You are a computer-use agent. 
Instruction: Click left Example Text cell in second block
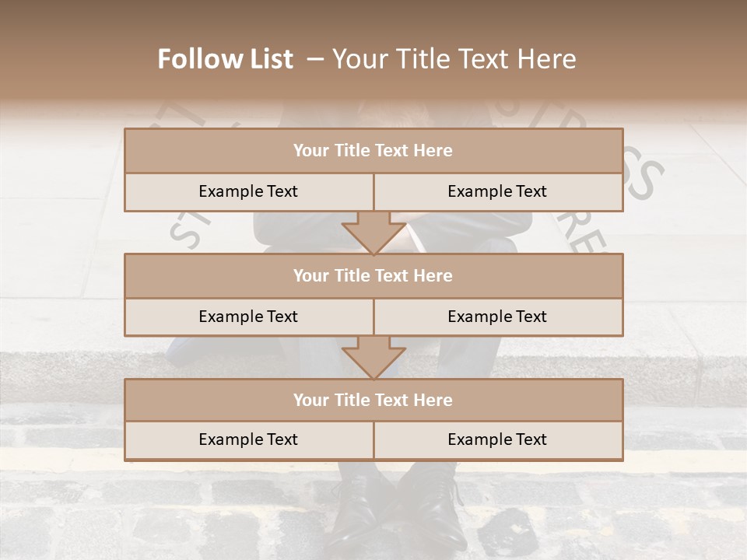(248, 317)
